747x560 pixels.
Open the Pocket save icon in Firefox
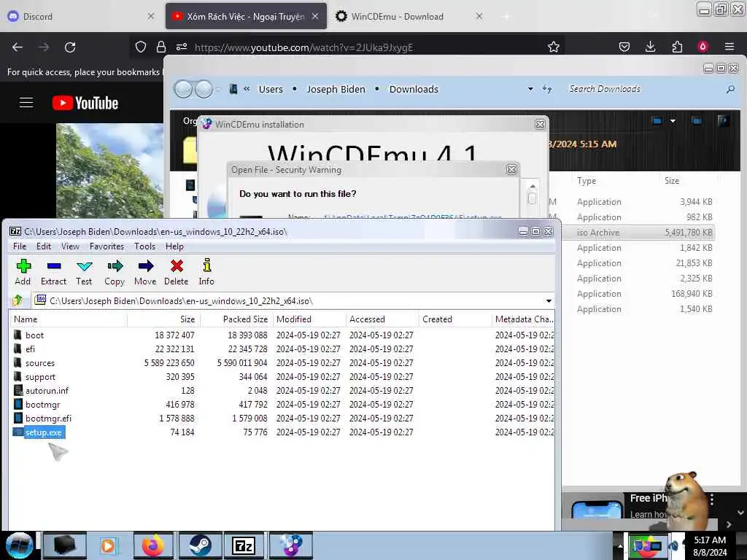click(x=624, y=47)
